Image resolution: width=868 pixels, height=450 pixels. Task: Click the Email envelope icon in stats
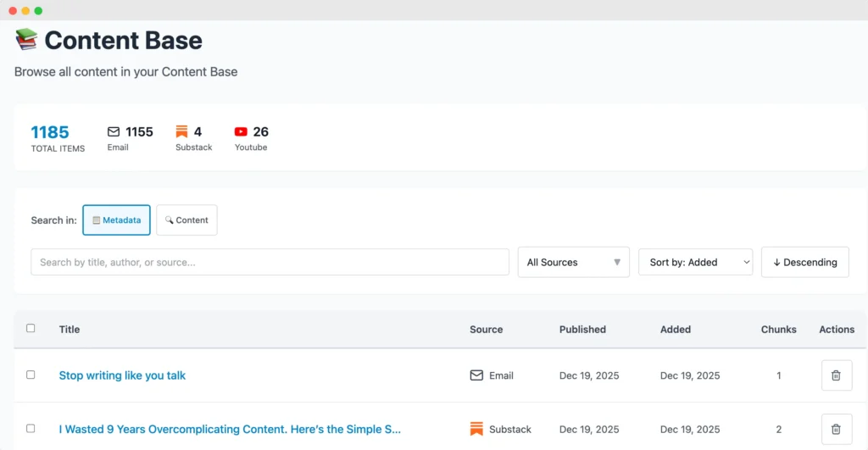pos(114,131)
